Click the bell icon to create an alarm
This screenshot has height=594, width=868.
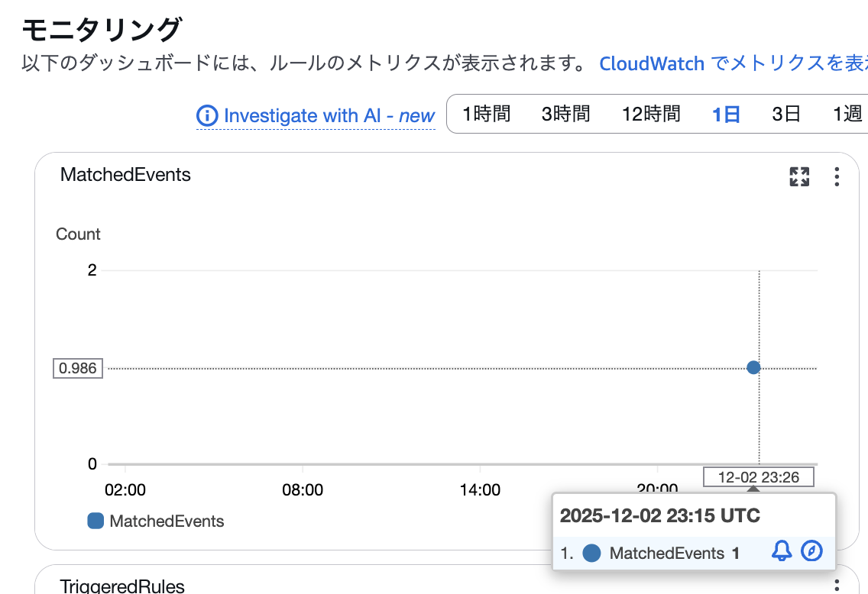coord(781,550)
